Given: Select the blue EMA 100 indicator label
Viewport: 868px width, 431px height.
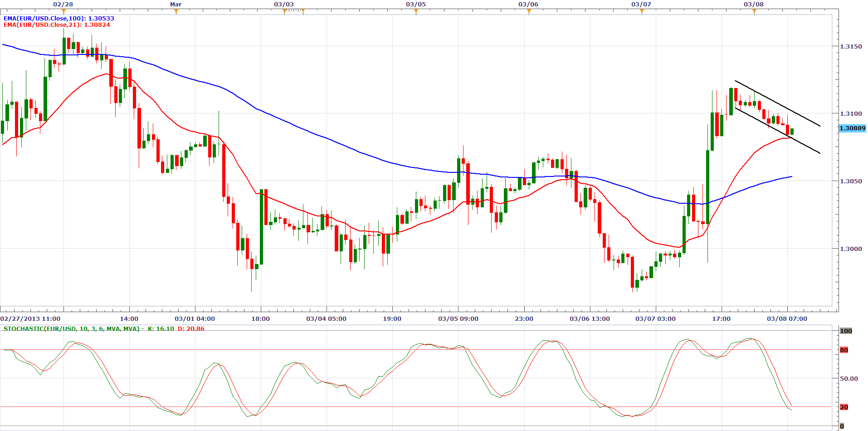Looking at the screenshot, I should click(x=59, y=19).
